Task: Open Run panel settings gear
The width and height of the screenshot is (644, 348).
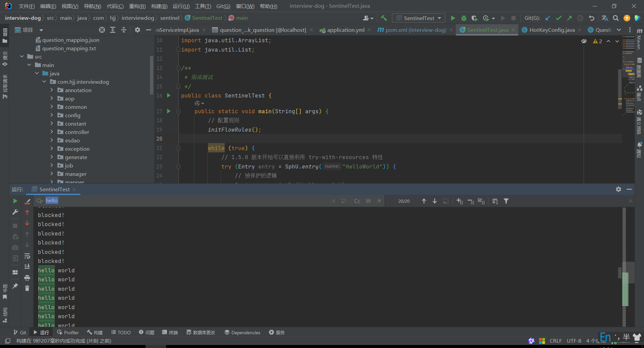Action: (619, 189)
